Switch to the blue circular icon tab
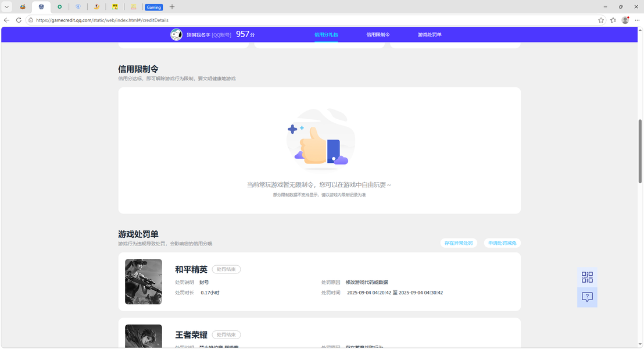644x349 pixels. pos(78,7)
